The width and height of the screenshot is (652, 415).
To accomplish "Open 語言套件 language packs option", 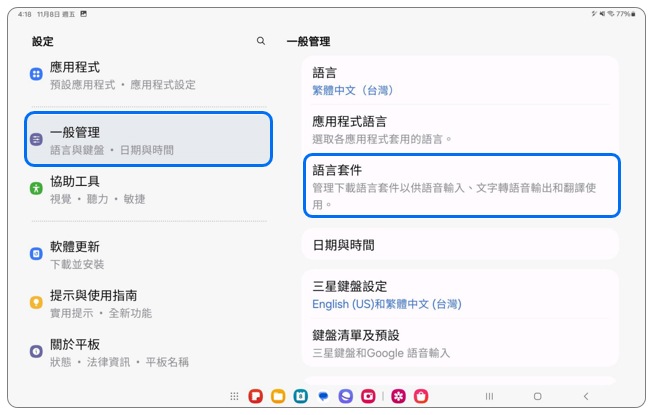I will point(460,186).
